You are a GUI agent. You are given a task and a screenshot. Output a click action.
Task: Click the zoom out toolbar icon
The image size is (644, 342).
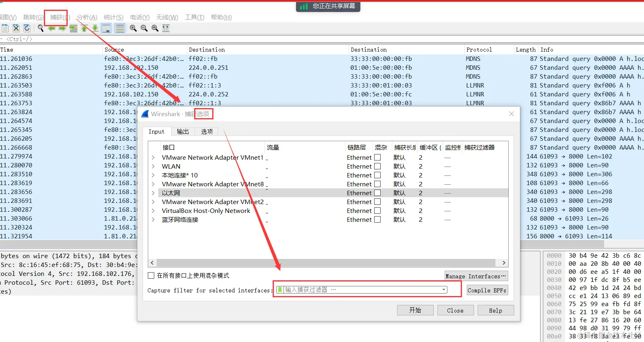pyautogui.click(x=144, y=28)
